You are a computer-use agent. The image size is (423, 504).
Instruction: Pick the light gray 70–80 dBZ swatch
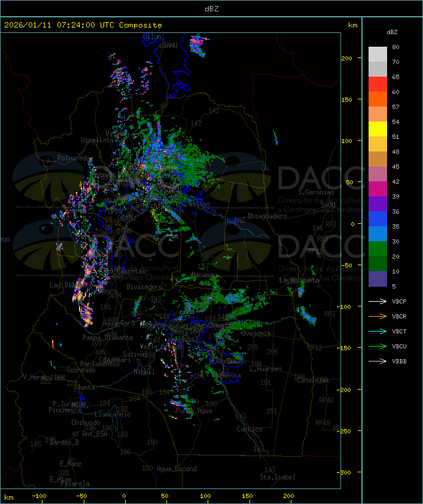(378, 54)
